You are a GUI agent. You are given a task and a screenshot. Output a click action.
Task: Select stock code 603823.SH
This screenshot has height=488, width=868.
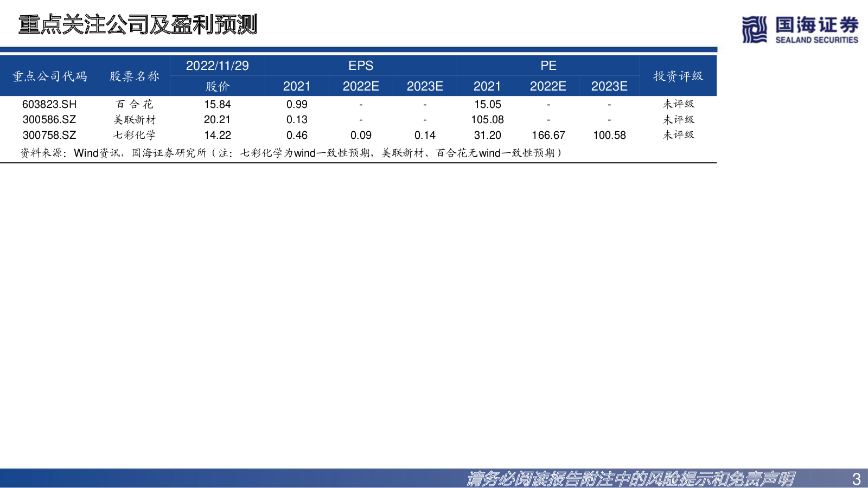[49, 104]
